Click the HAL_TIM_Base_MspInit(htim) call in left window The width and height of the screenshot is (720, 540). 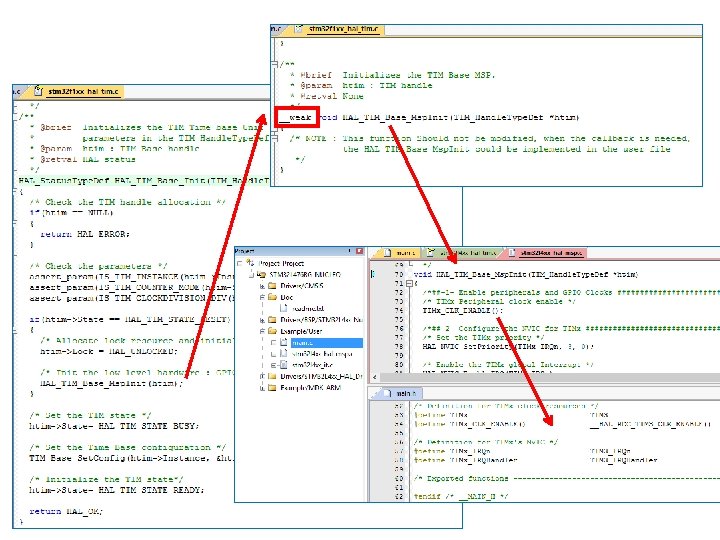click(x=111, y=383)
